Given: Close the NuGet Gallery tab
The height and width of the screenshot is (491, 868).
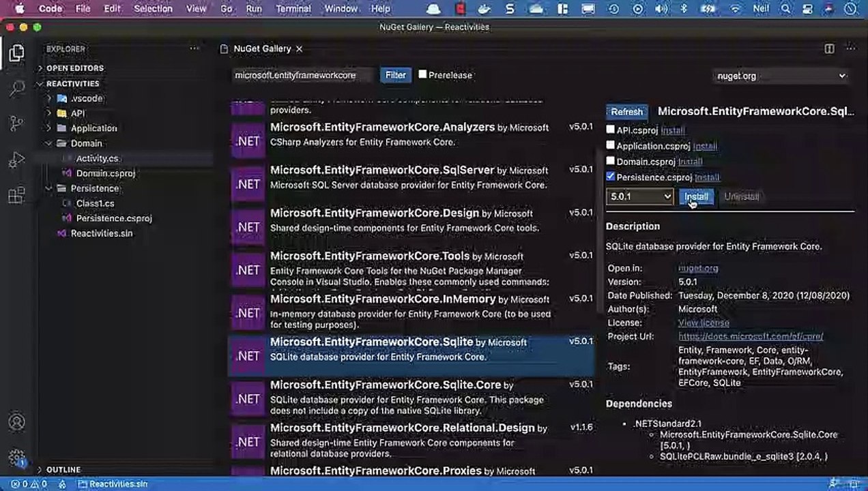Looking at the screenshot, I should (299, 48).
